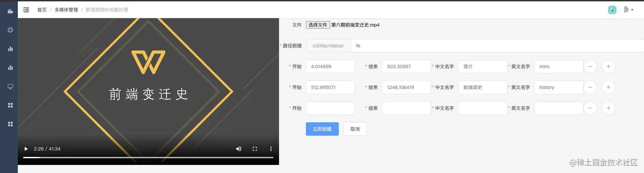
Task: Focus 开始 field with value 512.995071
Action: 330,87
